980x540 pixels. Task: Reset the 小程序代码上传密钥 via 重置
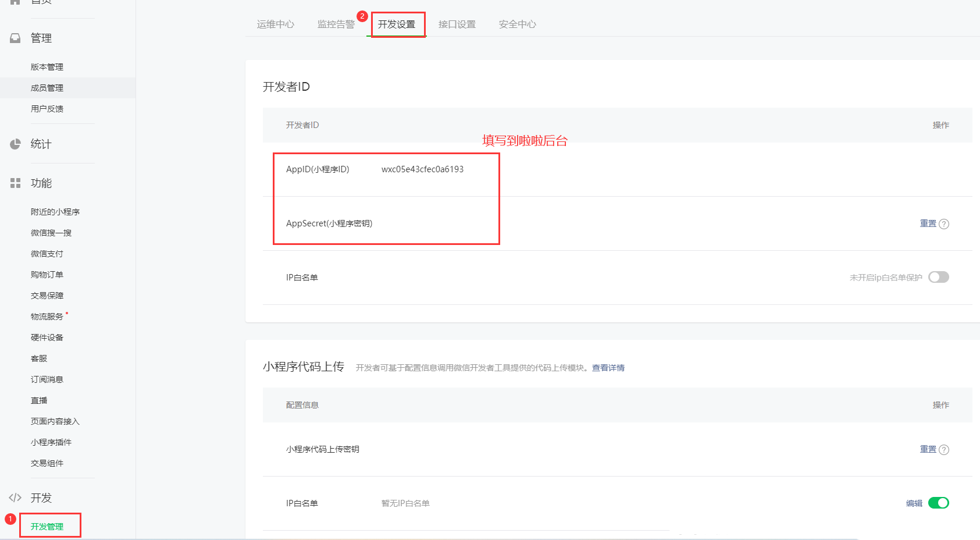[928, 449]
